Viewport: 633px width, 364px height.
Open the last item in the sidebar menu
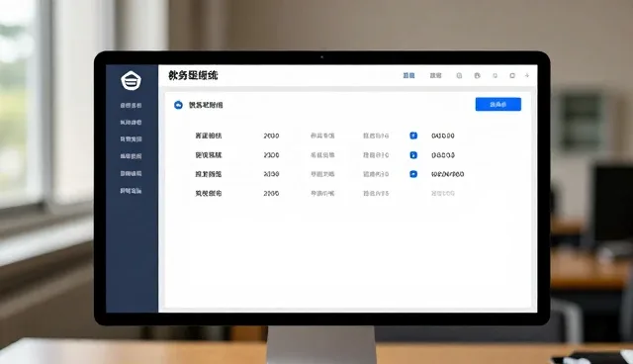[131, 191]
